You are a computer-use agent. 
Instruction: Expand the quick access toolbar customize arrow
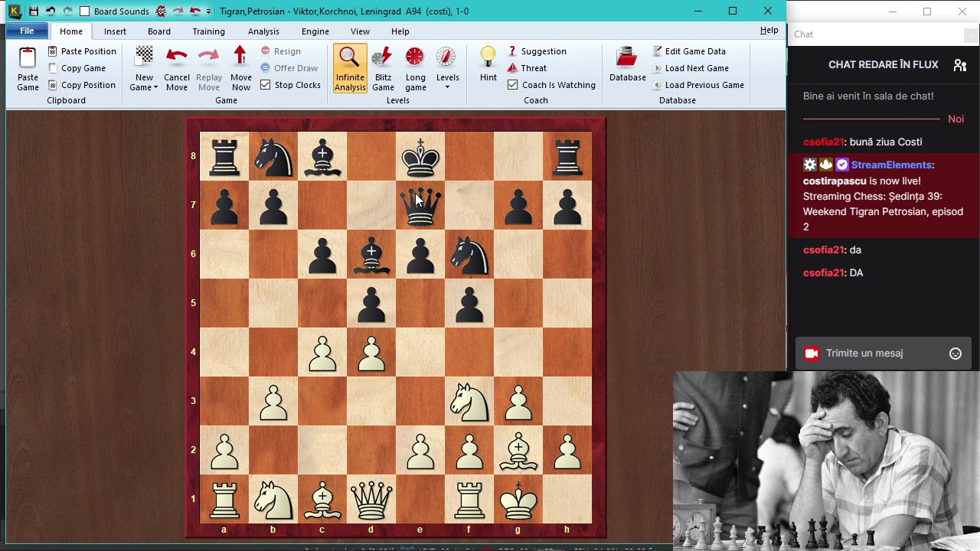tap(208, 11)
